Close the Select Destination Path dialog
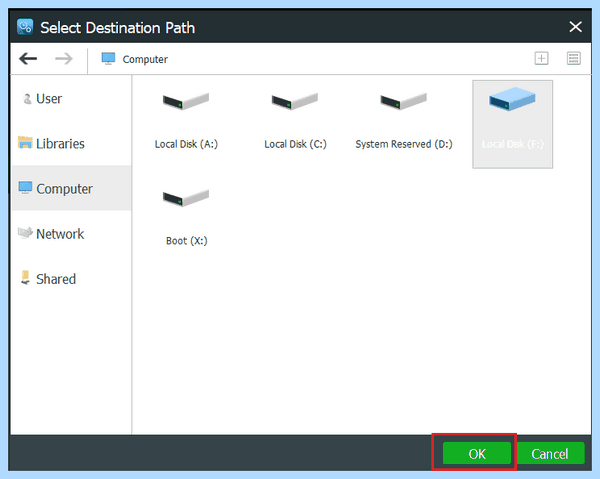The height and width of the screenshot is (479, 600). 575,27
